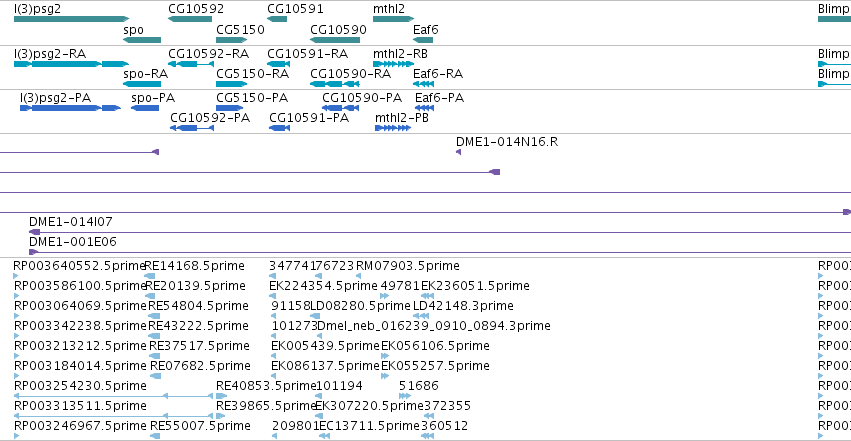Click RM07903.5prime EST label

coord(408,266)
